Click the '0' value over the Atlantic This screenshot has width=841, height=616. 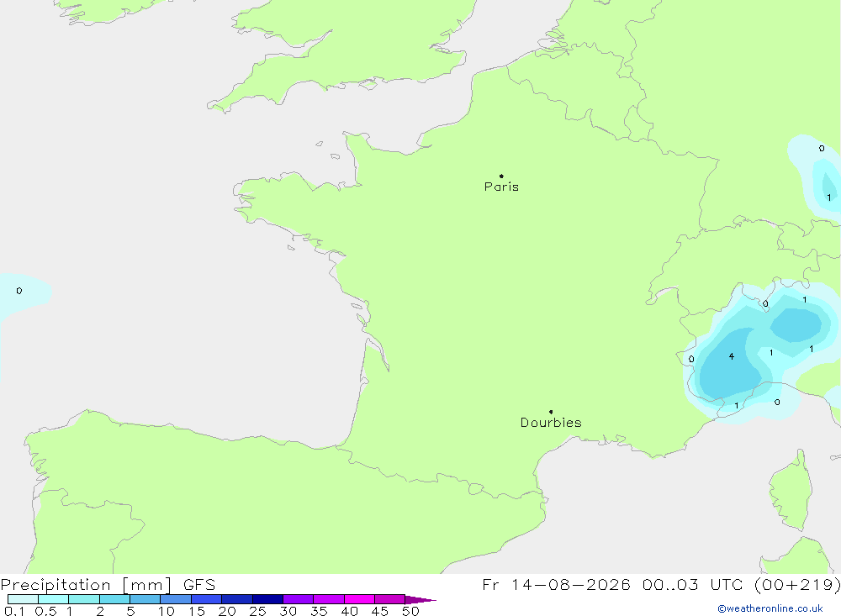(19, 291)
